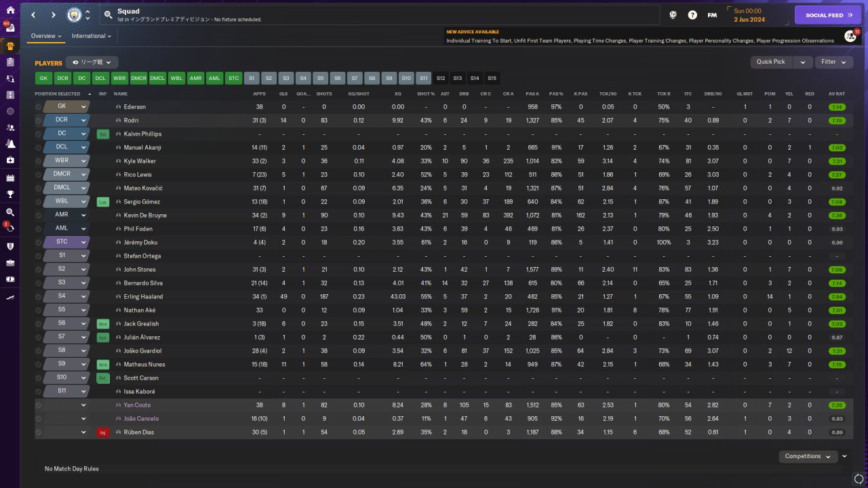Open Phil Foden's player profile
This screenshot has height=488, width=868.
click(138, 229)
